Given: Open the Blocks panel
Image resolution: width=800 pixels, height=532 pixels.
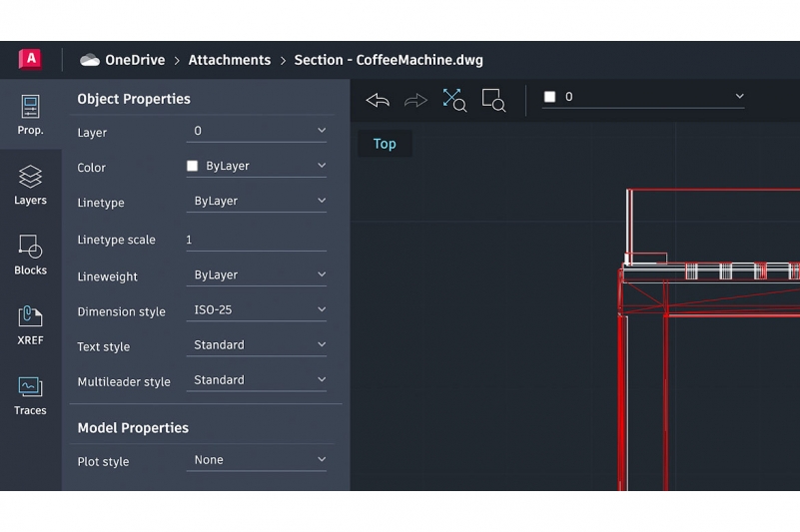Looking at the screenshot, I should (x=30, y=256).
